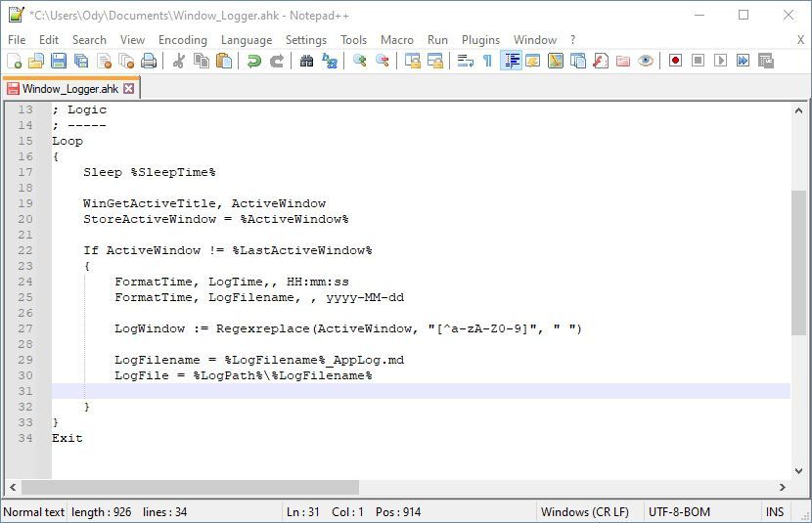Select the Window_Logger.ahk tab
This screenshot has width=812, height=523.
[70, 88]
